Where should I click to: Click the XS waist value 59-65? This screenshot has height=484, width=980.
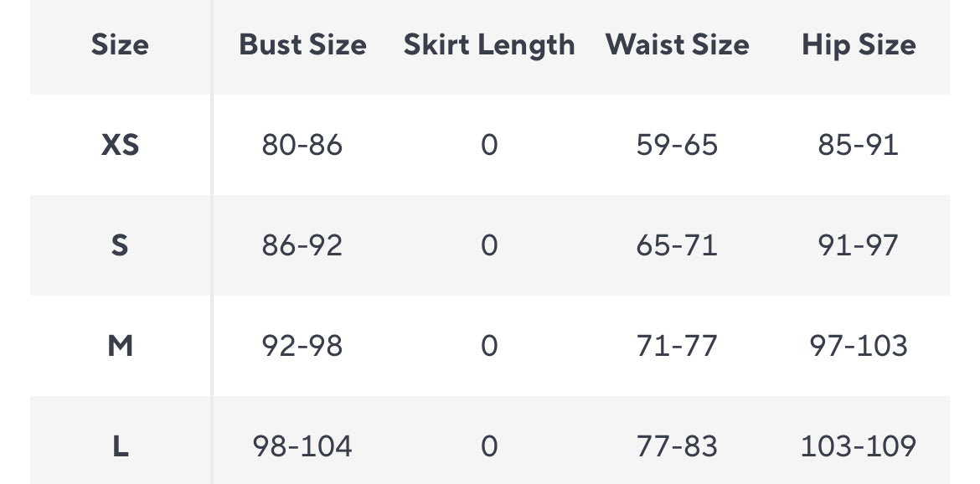(x=677, y=146)
